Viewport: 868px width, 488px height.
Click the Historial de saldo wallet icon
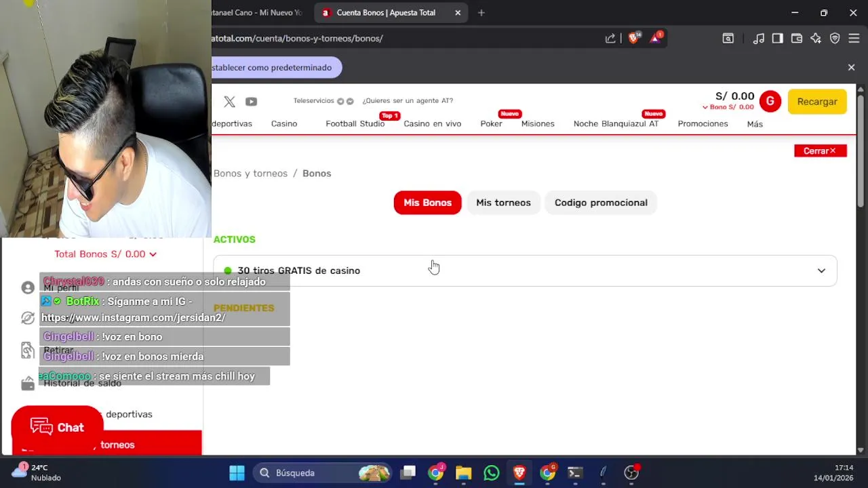(28, 384)
